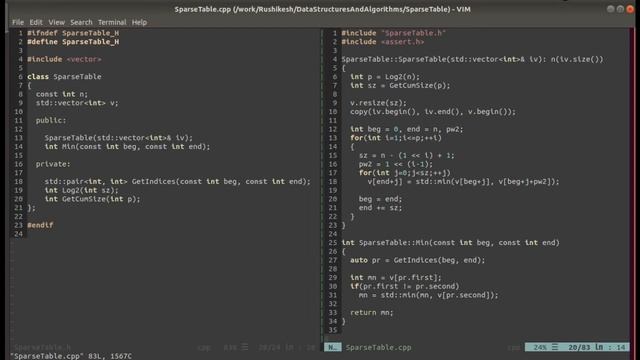The image size is (640, 360).
Task: Click 'int Log2(int sz);' declaration
Action: (x=82, y=190)
